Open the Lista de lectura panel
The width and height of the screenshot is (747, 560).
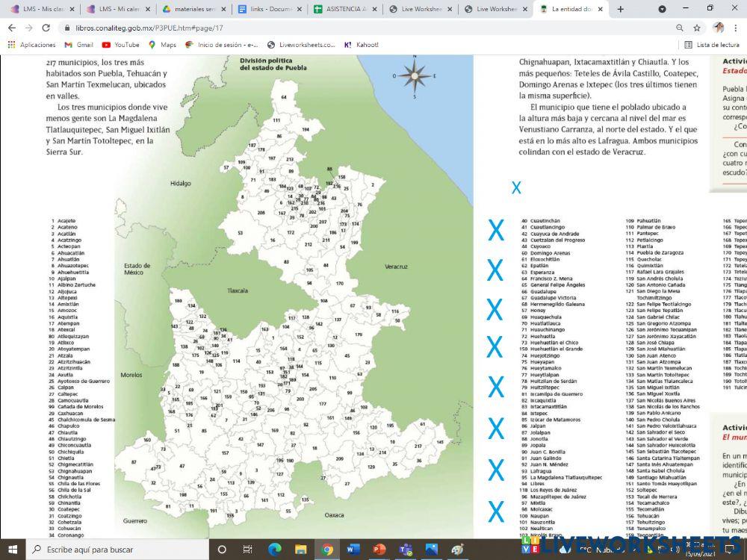712,45
